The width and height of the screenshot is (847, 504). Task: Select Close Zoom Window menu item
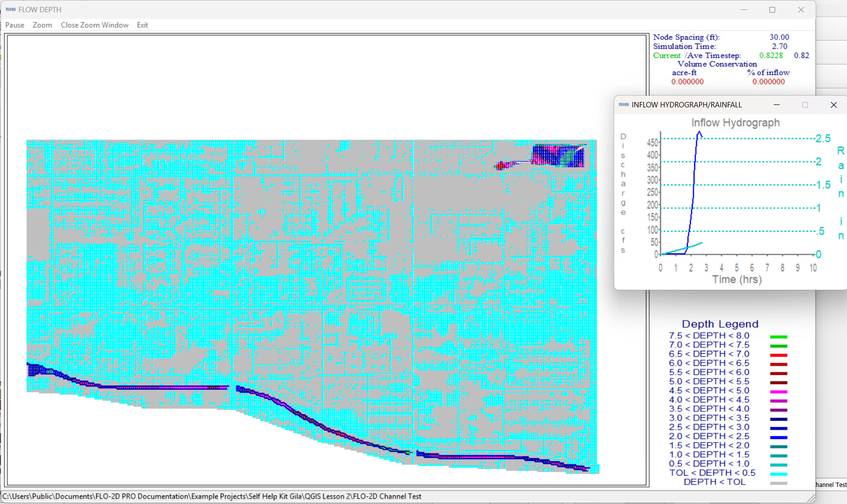pyautogui.click(x=95, y=25)
